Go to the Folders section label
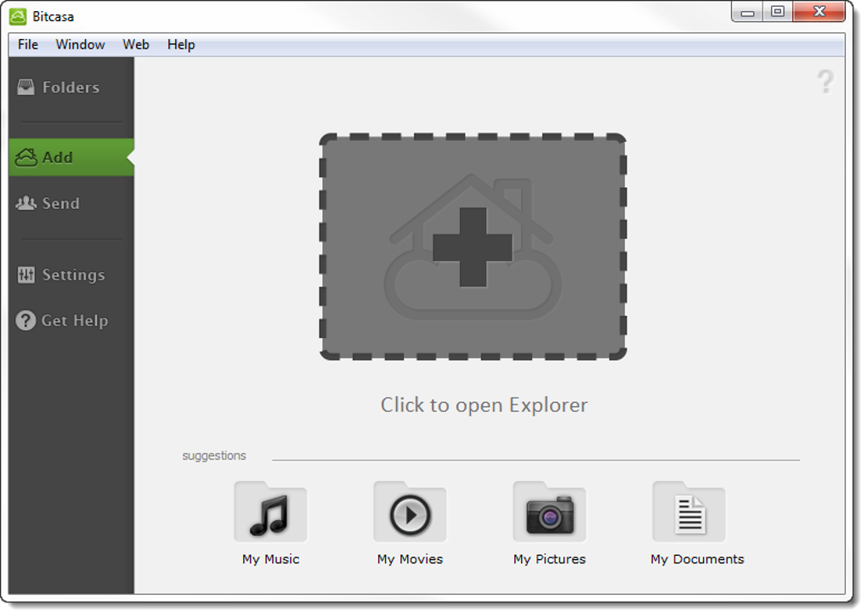Viewport: 867px width, 616px height. pos(71,88)
